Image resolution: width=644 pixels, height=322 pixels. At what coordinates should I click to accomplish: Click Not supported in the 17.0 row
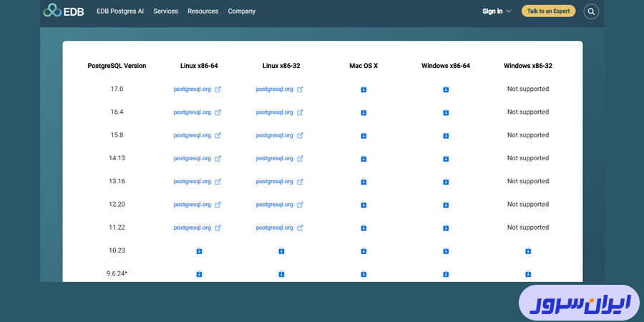tap(528, 89)
